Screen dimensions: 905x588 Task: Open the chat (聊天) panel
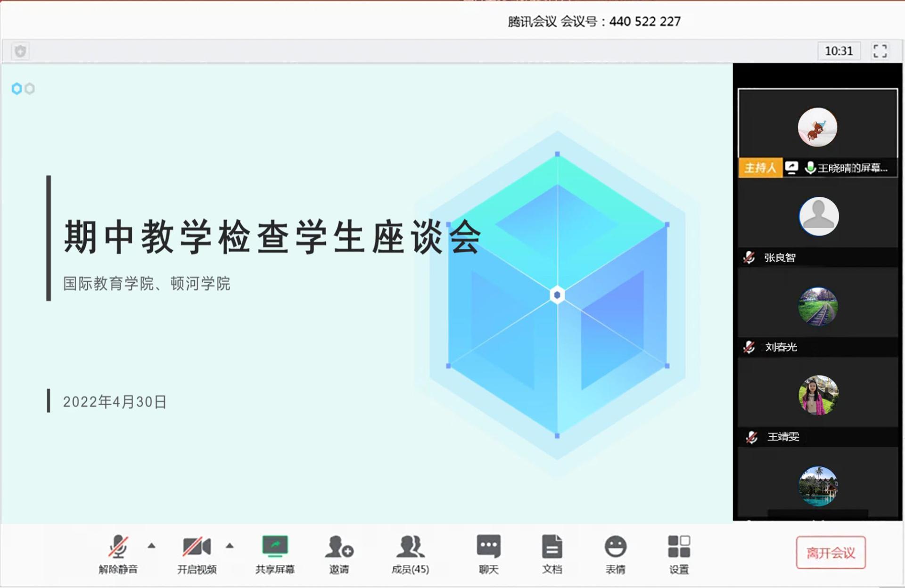tap(488, 554)
